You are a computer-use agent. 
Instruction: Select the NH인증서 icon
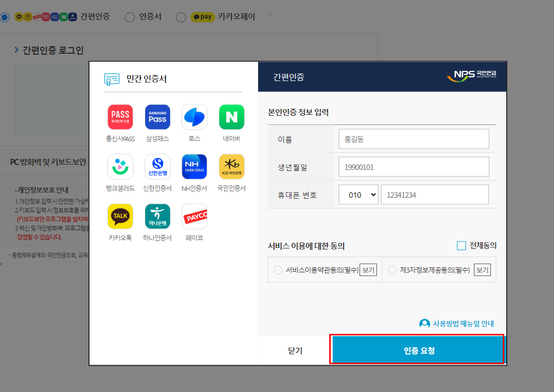click(194, 166)
